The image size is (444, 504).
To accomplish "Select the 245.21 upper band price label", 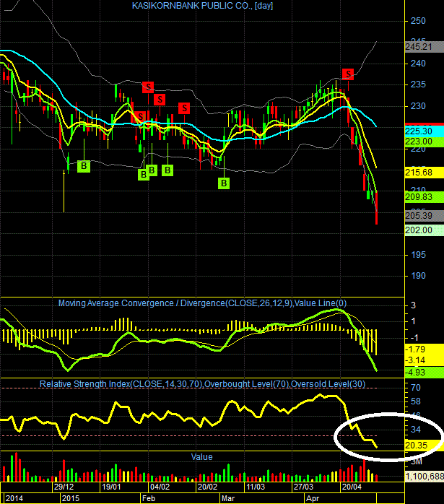I will (x=424, y=47).
